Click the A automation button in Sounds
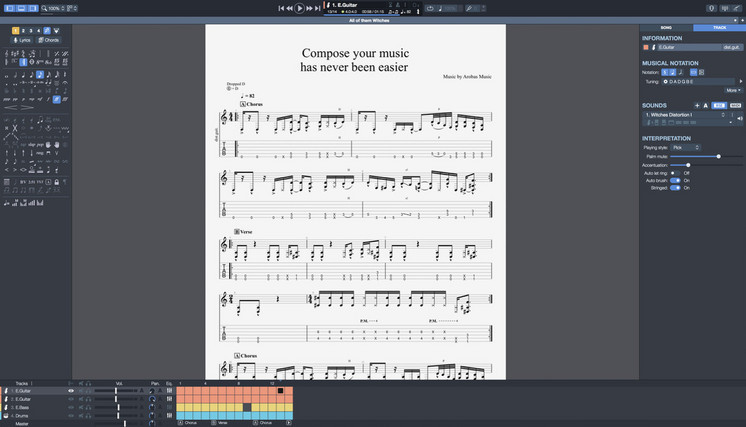The width and height of the screenshot is (746, 427). coord(706,106)
